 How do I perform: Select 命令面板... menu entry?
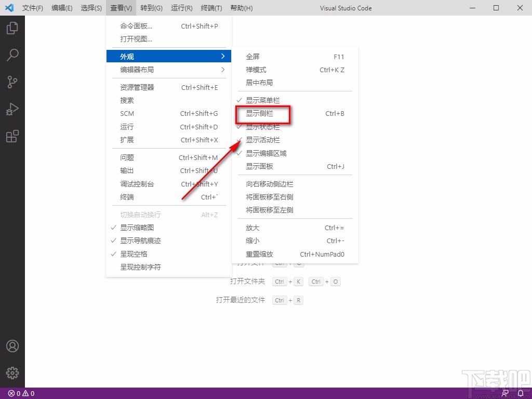(x=169, y=26)
